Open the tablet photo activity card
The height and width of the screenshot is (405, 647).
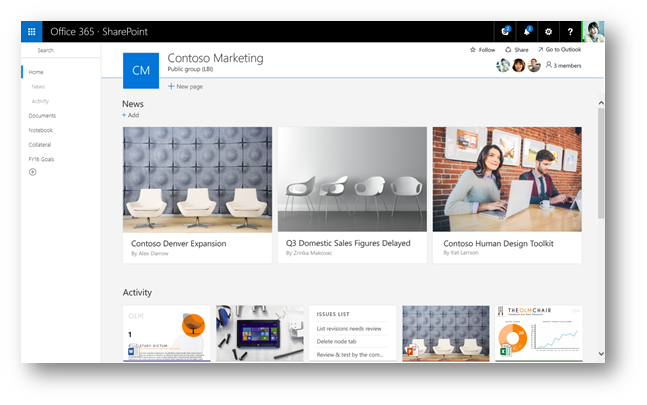[260, 334]
